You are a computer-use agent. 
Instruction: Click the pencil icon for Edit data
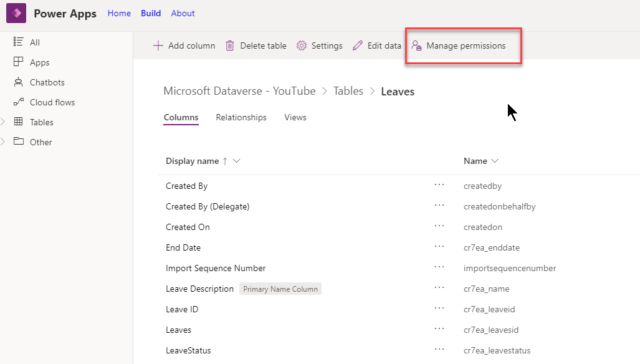tap(358, 45)
